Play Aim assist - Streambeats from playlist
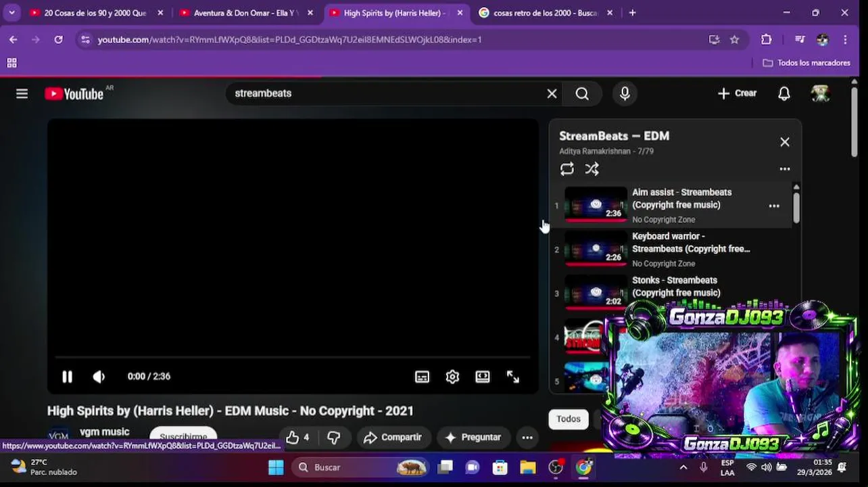The image size is (868, 487). tap(681, 198)
